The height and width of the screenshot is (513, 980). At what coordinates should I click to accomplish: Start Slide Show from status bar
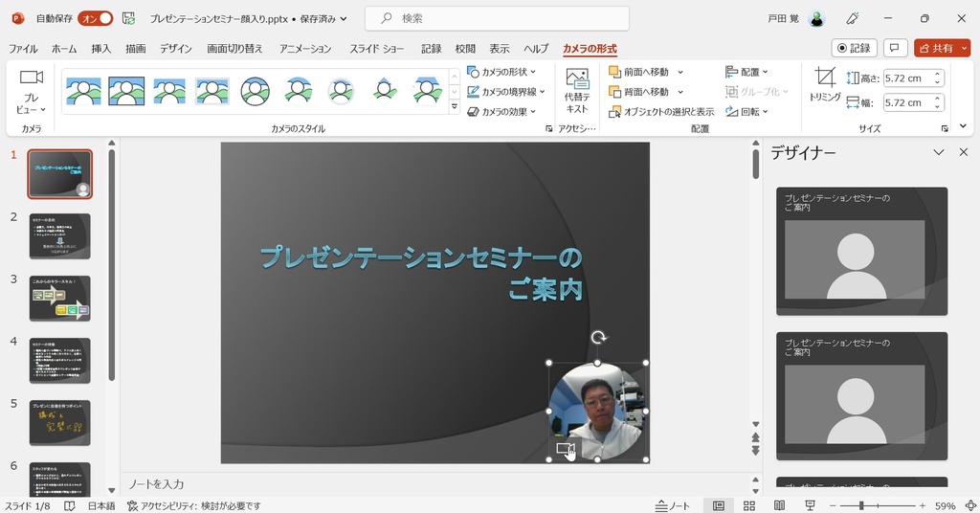810,505
